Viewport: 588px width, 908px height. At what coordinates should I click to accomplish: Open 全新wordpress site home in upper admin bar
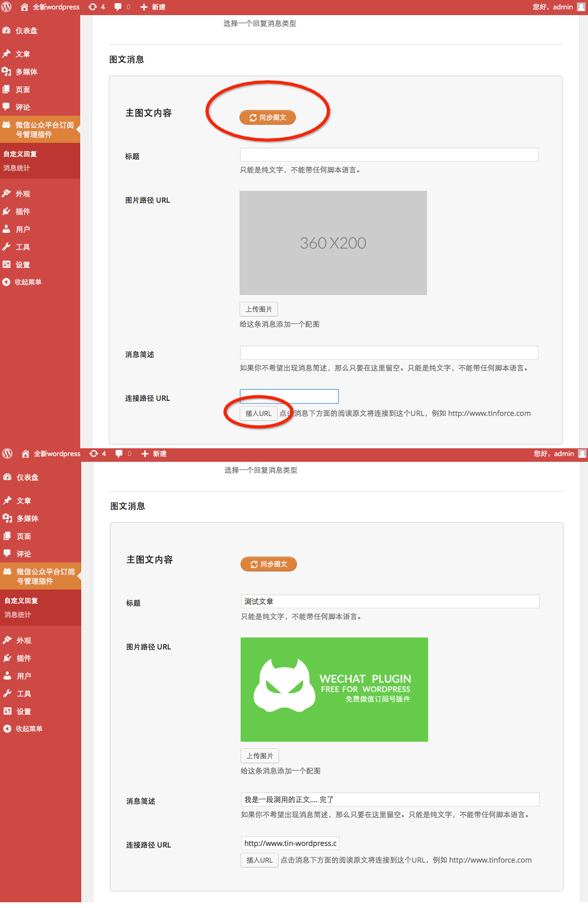tap(50, 7)
